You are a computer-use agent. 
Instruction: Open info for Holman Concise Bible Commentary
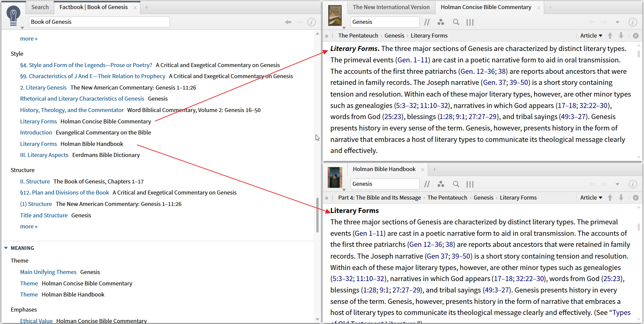tap(633, 22)
